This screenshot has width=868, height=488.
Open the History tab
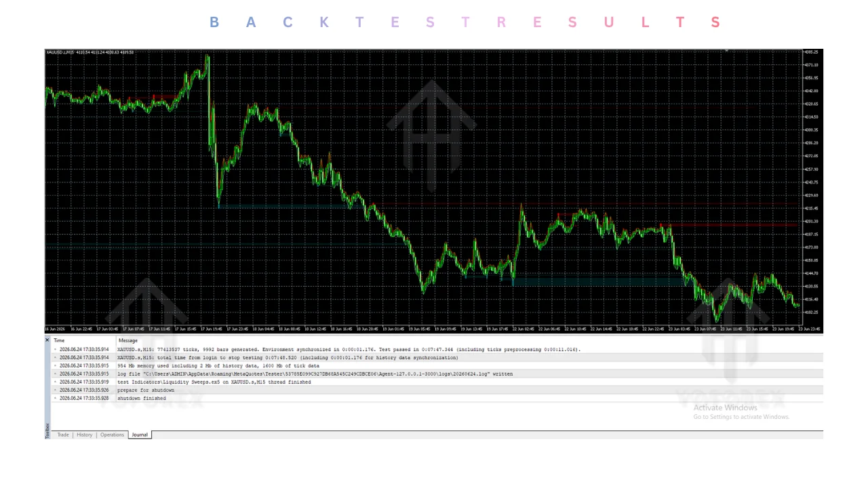coord(85,434)
